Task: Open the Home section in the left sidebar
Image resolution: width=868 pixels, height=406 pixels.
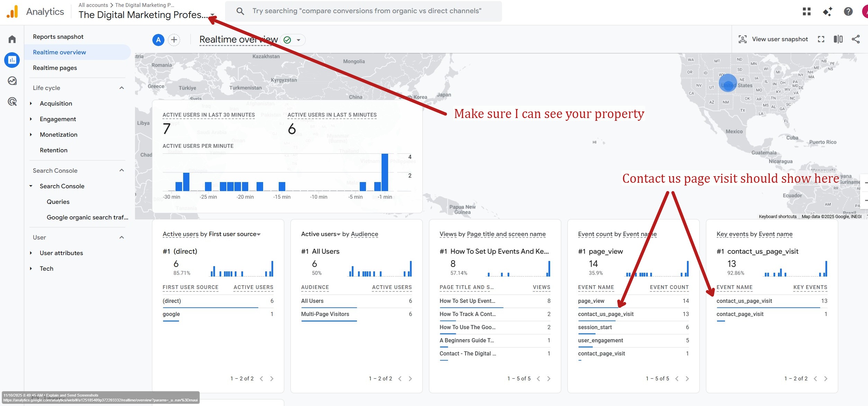Action: 12,39
